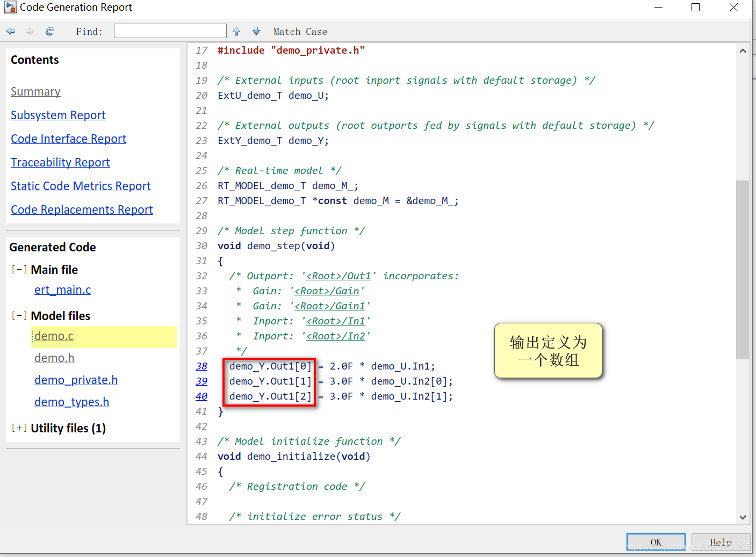
Task: Open the line 38 traceability link
Action: [x=201, y=366]
